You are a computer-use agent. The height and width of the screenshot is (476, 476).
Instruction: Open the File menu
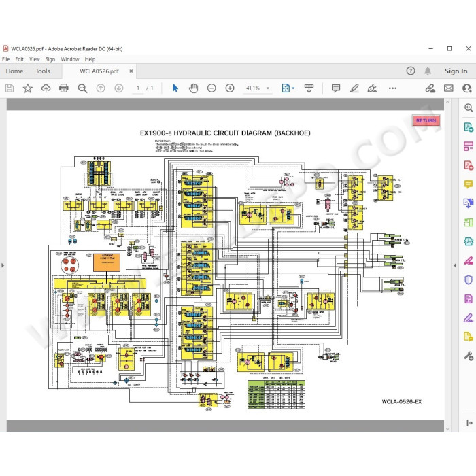pyautogui.click(x=5, y=59)
